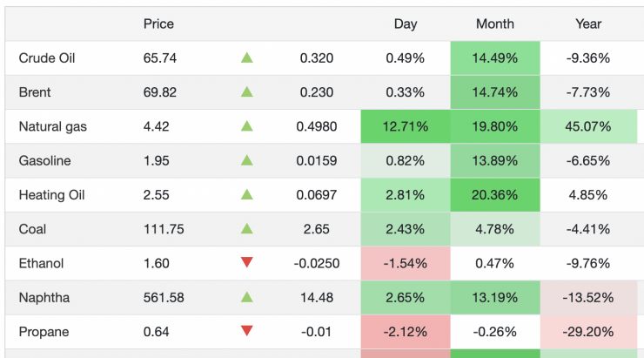Go to the Heating Oil link
The width and height of the screenshot is (644, 358).
(50, 195)
